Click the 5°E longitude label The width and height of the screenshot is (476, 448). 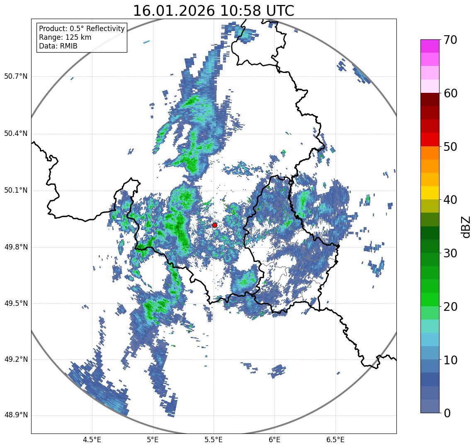(x=153, y=440)
